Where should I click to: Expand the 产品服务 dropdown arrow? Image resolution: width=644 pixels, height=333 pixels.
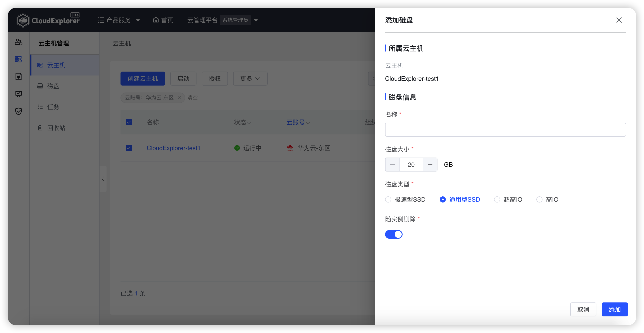pyautogui.click(x=138, y=20)
